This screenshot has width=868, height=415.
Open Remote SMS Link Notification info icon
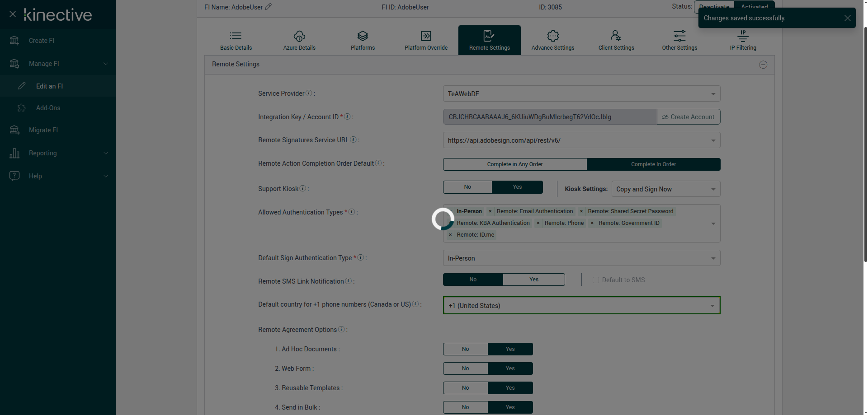click(x=348, y=281)
